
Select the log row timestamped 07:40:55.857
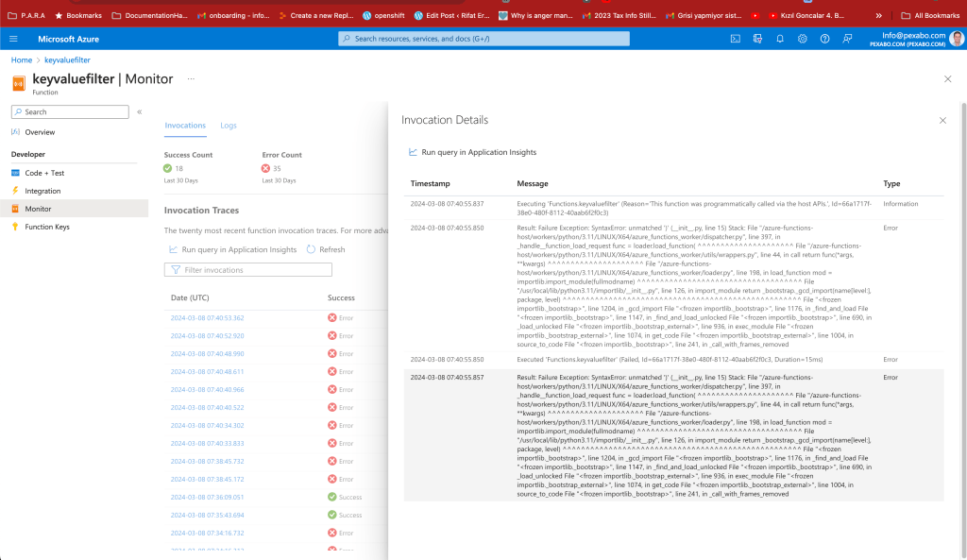(x=673, y=435)
